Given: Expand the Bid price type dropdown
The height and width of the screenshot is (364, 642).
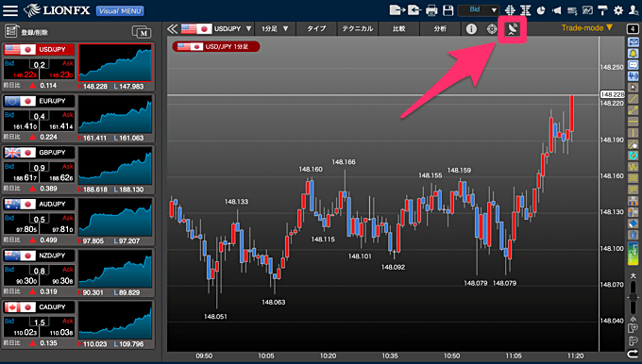Looking at the screenshot, I should pyautogui.click(x=479, y=9).
